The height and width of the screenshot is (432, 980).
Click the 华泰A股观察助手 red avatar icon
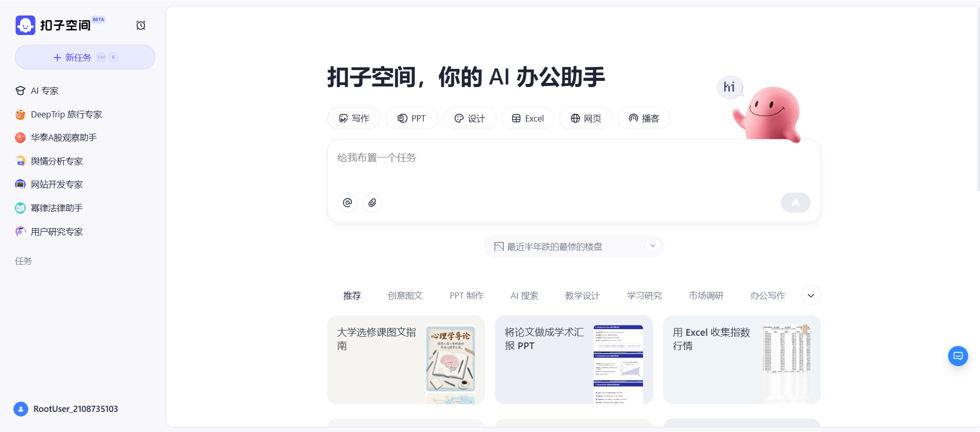(x=20, y=137)
